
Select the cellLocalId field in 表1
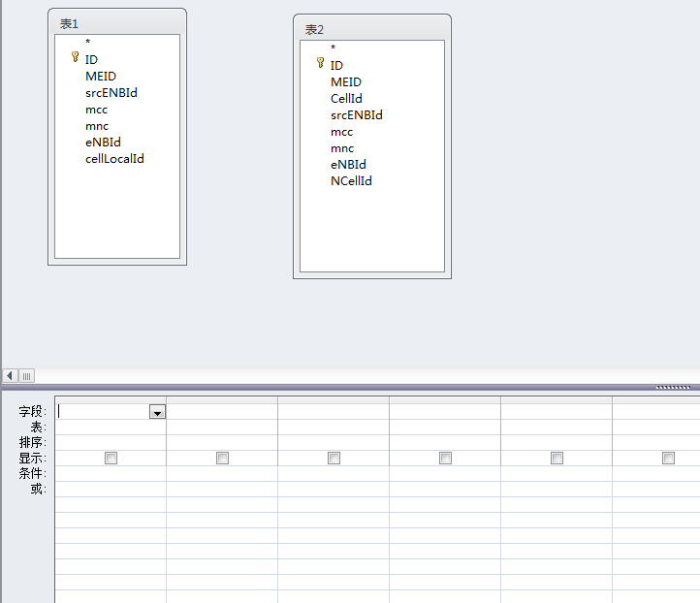114,159
